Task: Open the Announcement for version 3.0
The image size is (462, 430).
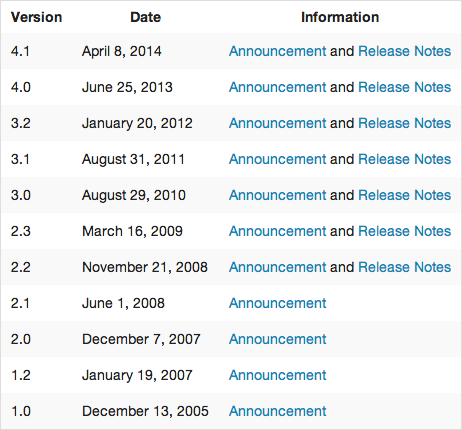Action: (x=277, y=195)
